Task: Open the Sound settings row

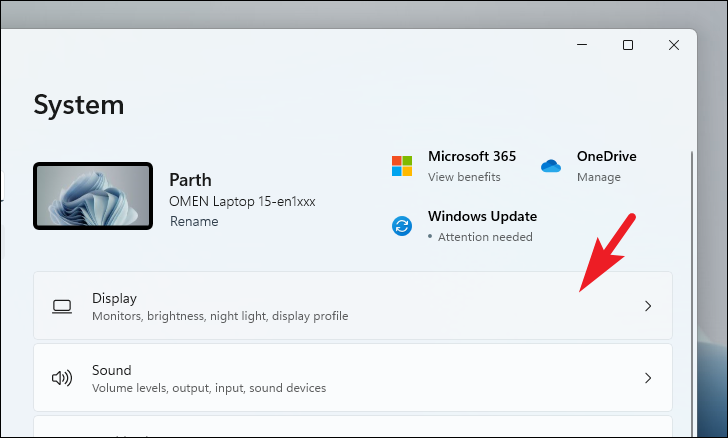Action: [353, 378]
